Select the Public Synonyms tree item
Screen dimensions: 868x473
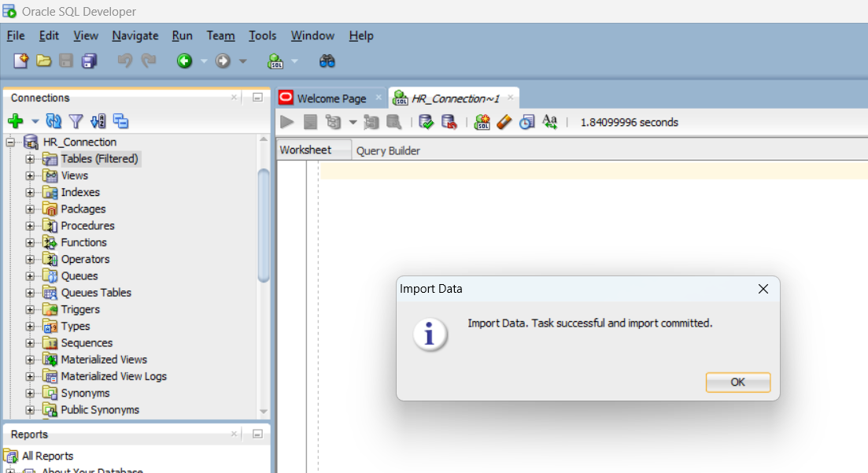100,410
